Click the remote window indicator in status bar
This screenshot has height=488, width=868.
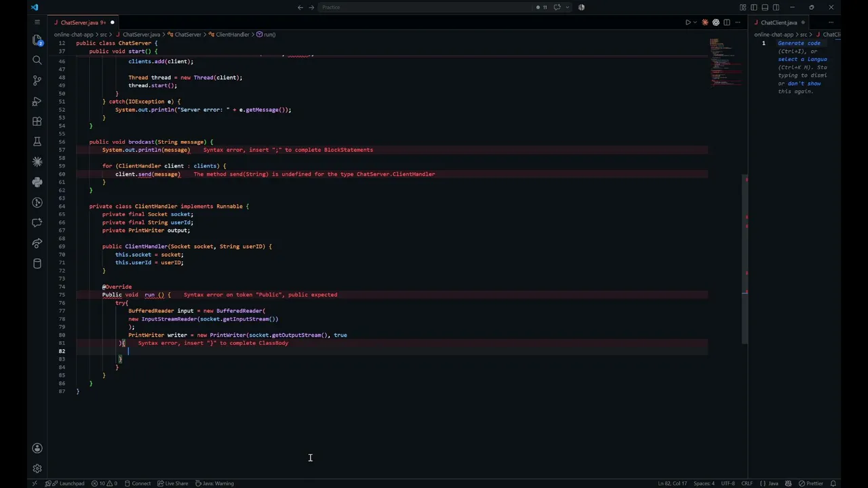(x=35, y=483)
